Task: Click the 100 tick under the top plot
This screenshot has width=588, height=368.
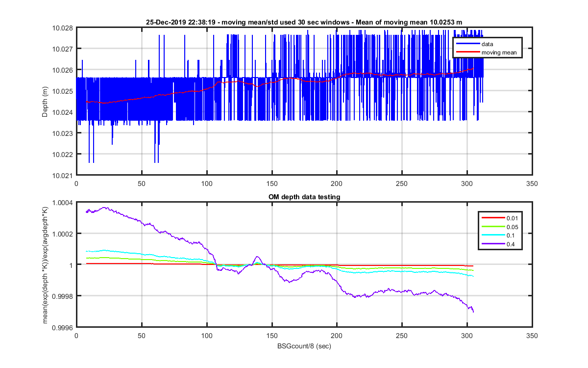Action: (206, 184)
